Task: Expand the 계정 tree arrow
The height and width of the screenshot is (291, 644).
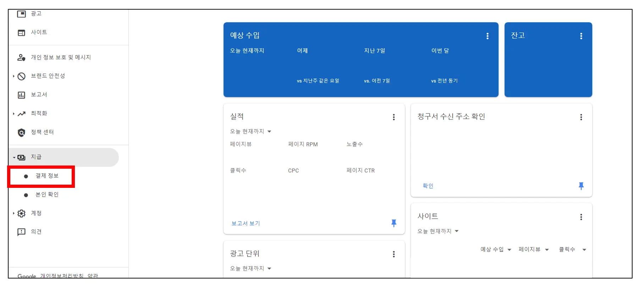Action: pyautogui.click(x=13, y=213)
